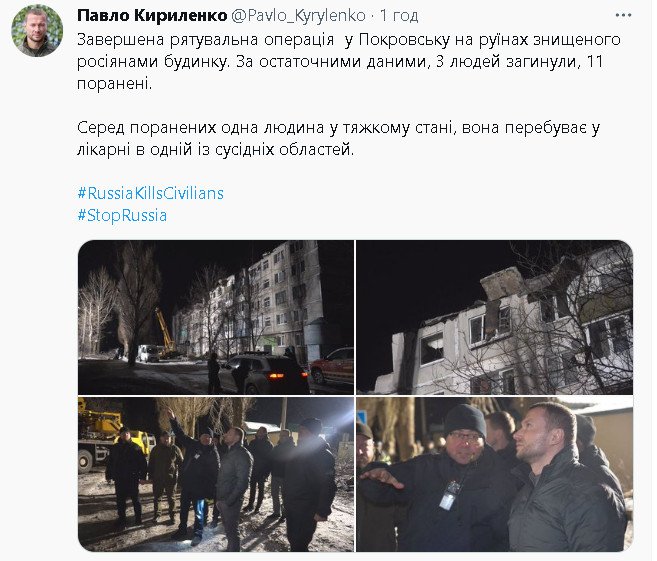Click the '1 год' tweet timestamp
Image resolution: width=657 pixels, height=561 pixels.
(399, 16)
